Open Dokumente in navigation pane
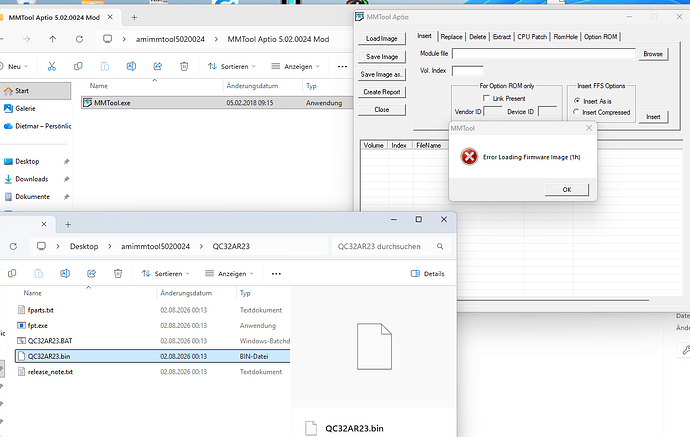The width and height of the screenshot is (690, 437). point(35,197)
